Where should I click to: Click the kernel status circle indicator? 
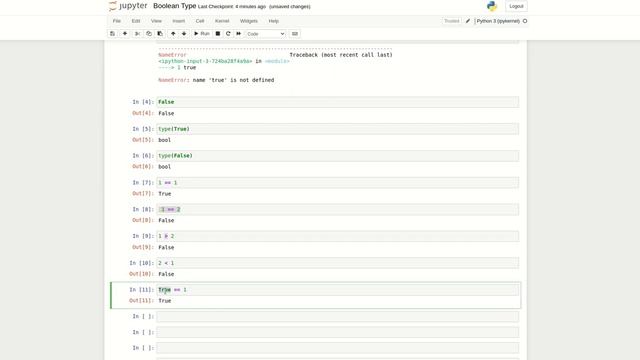pos(525,21)
